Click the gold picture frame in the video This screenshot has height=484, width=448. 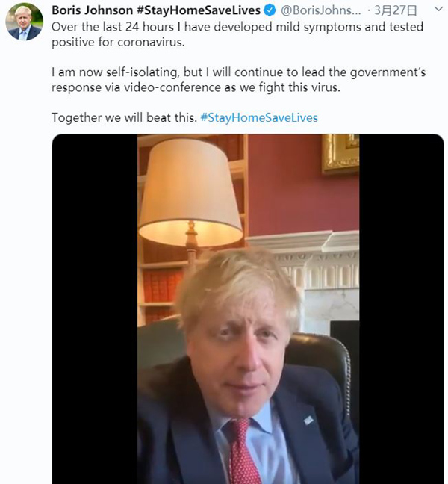pyautogui.click(x=340, y=153)
